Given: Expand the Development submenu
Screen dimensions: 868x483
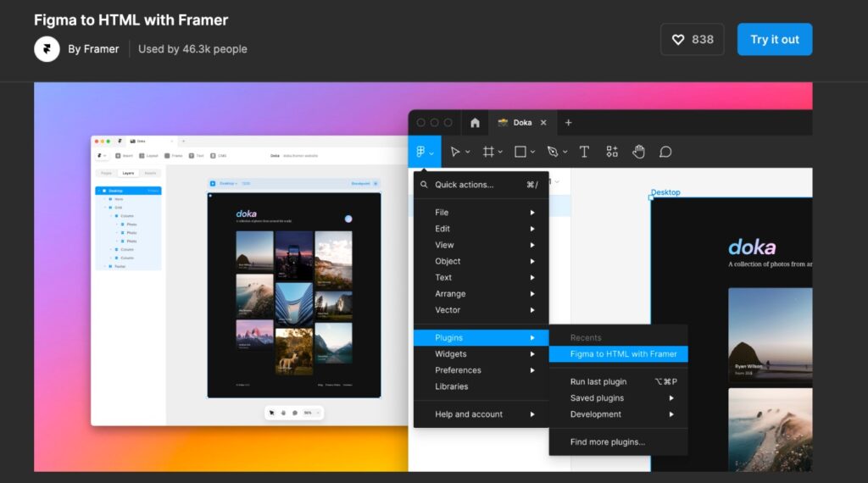Looking at the screenshot, I should (x=618, y=414).
